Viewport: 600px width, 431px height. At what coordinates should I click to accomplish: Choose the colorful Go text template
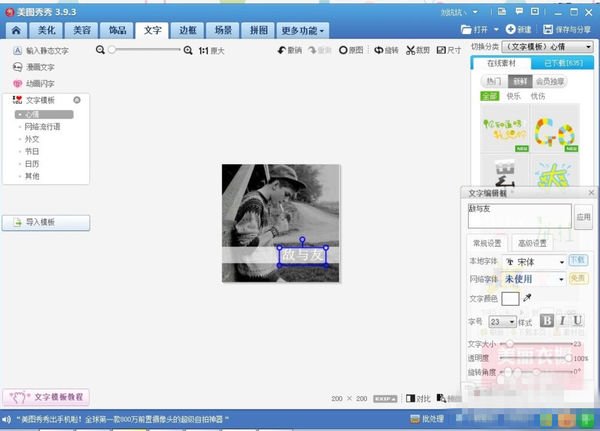click(x=555, y=129)
